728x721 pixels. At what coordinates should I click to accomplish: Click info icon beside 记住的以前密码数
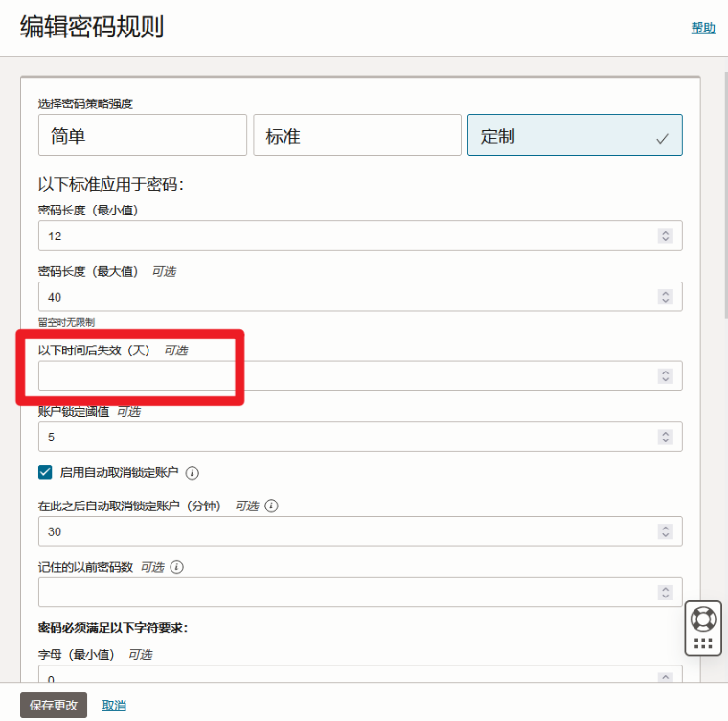(176, 567)
